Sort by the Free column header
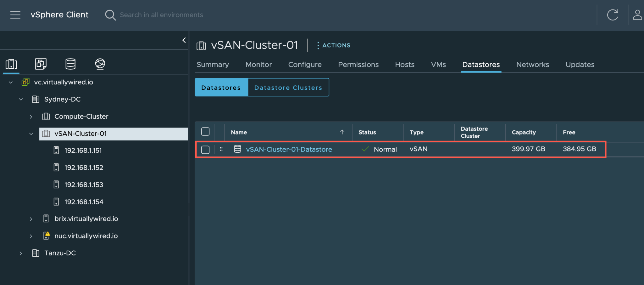The height and width of the screenshot is (285, 644). pos(569,132)
